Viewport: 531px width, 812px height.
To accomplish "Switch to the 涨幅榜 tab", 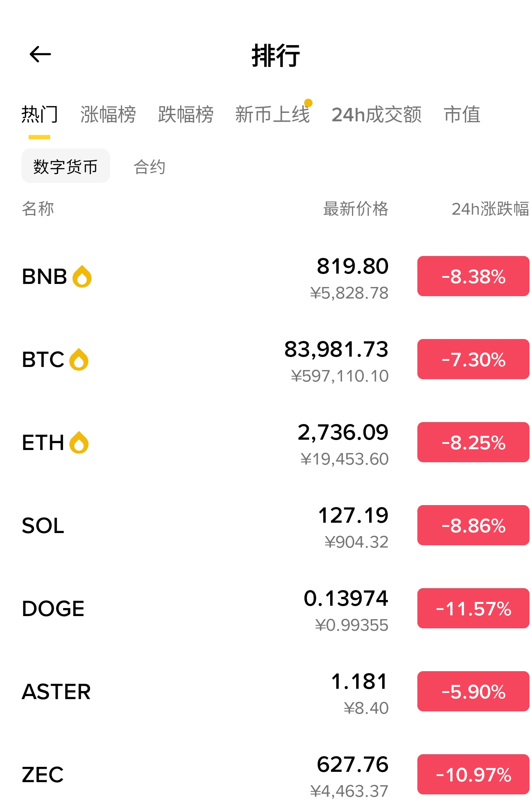I will 108,114.
